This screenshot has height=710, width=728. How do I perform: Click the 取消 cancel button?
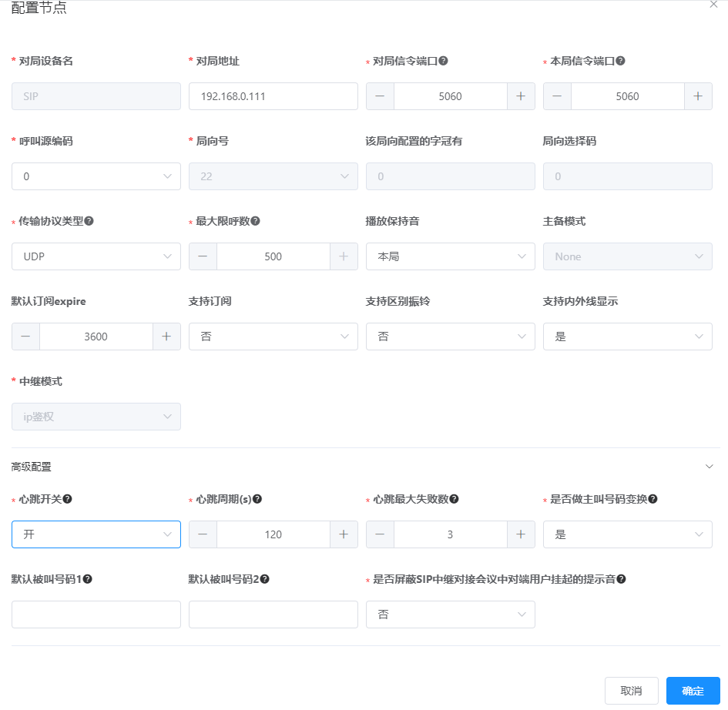click(632, 691)
